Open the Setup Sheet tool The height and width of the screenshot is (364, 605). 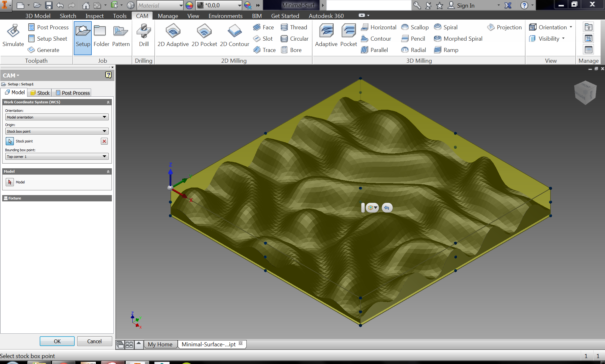pyautogui.click(x=48, y=39)
